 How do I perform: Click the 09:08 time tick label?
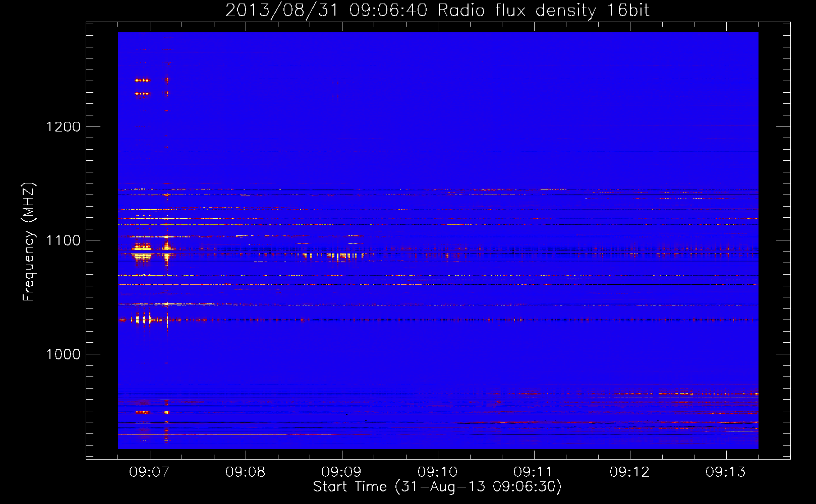pyautogui.click(x=245, y=472)
